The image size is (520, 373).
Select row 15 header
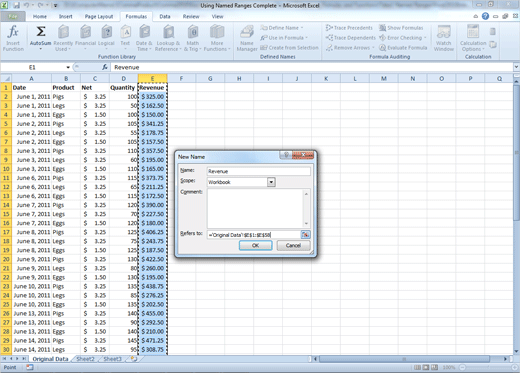click(x=6, y=214)
